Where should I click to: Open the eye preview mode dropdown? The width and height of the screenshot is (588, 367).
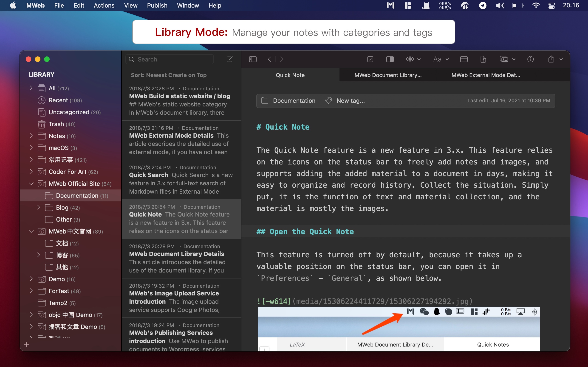(413, 59)
